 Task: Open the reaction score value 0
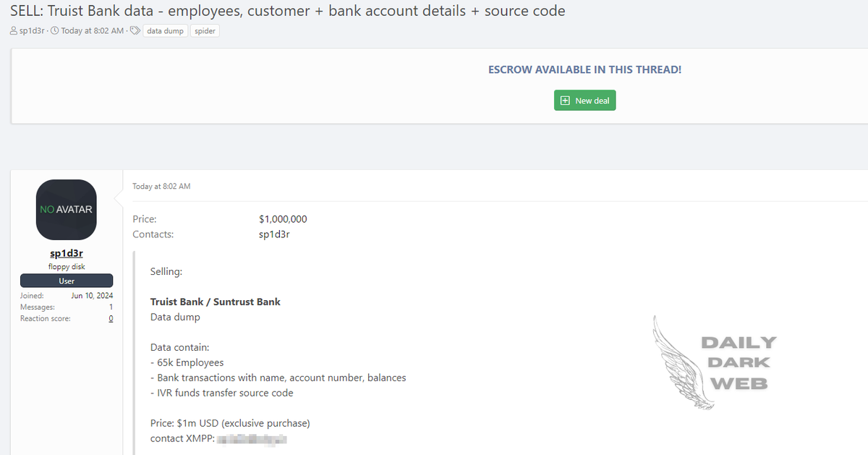(111, 318)
